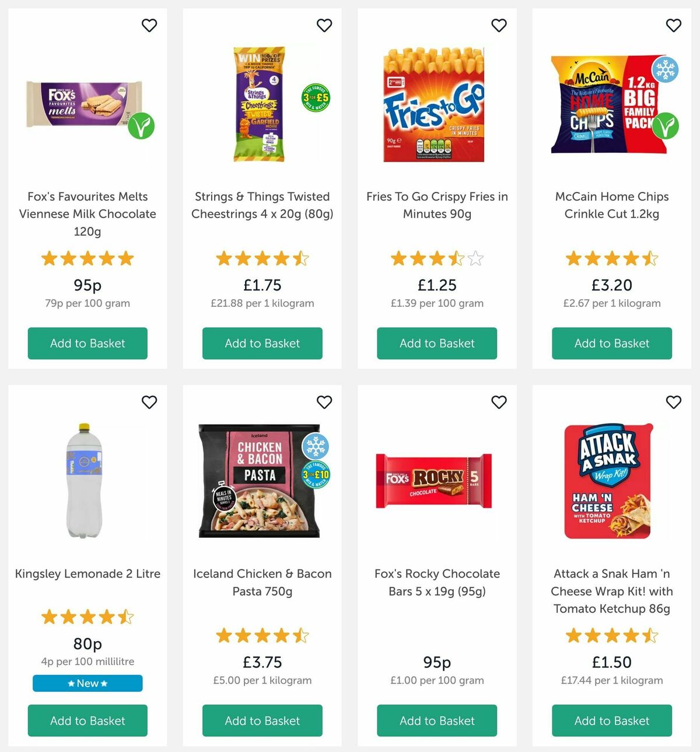Add Kingsley Lemonade 2 Litre to basket
Image resolution: width=700 pixels, height=752 pixels.
[x=87, y=720]
